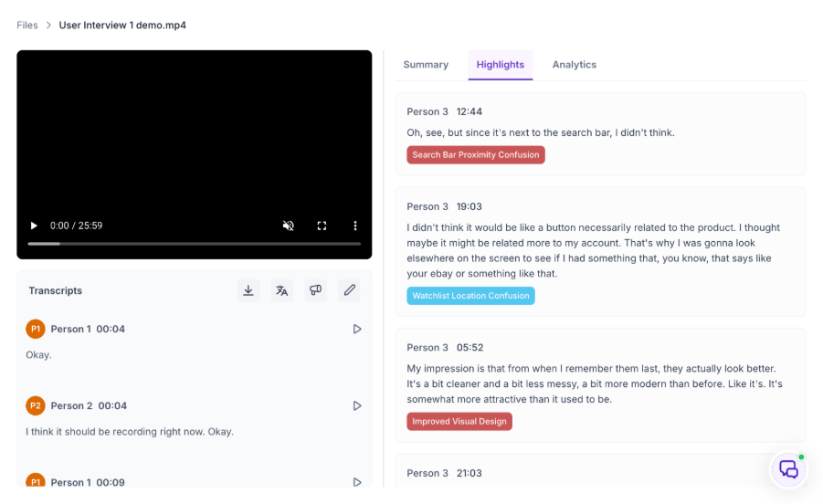Viewport: 823px width, 504px height.
Task: Open the video more options menu
Action: (355, 226)
